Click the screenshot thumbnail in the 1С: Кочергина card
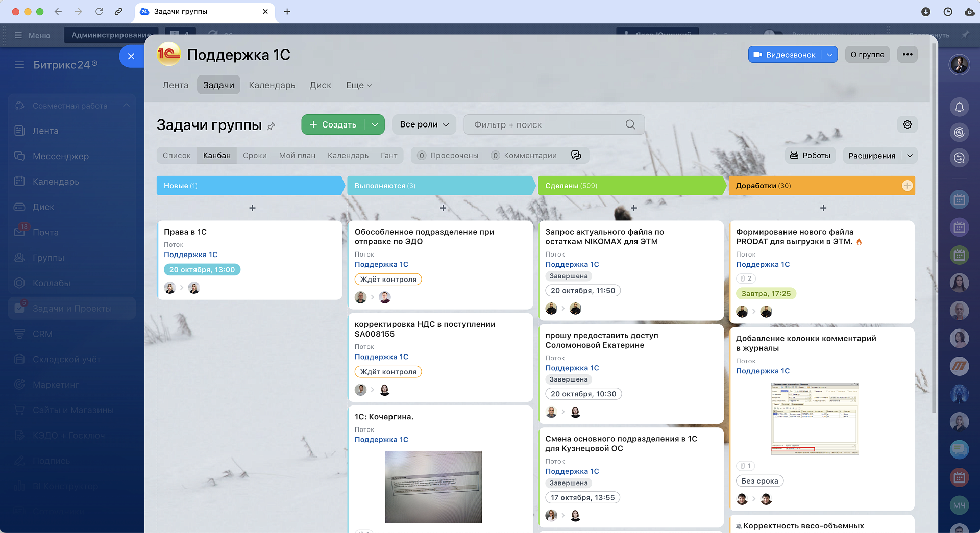 [x=433, y=487]
